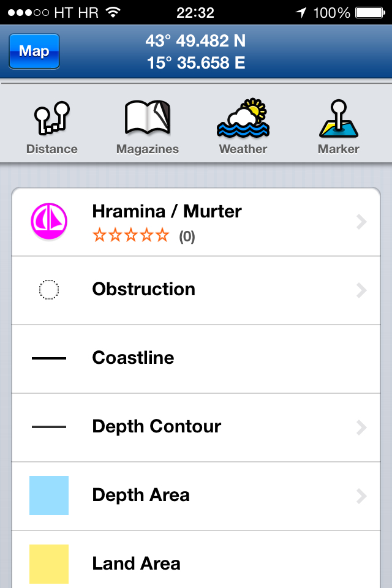
Task: Select the Land Area list entry
Action: click(196, 559)
